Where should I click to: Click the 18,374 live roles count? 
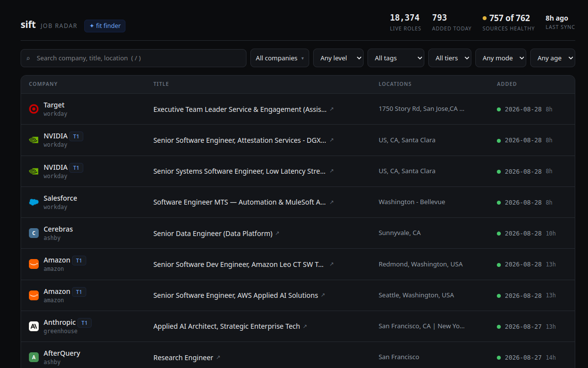405,18
